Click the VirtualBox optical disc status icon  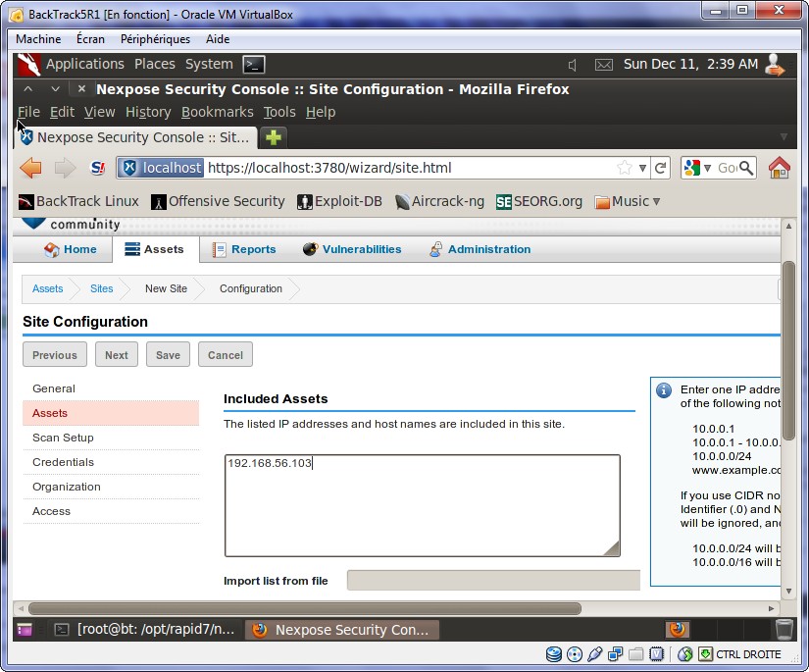point(575,654)
